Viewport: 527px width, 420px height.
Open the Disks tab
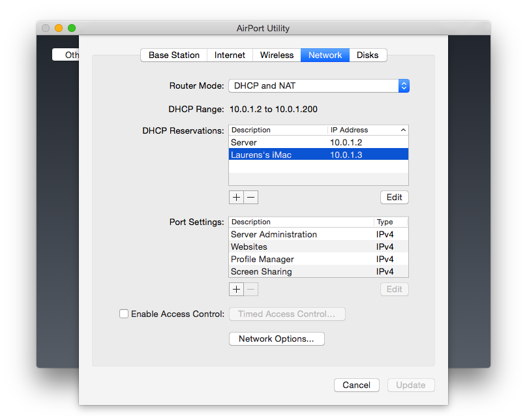pos(368,55)
